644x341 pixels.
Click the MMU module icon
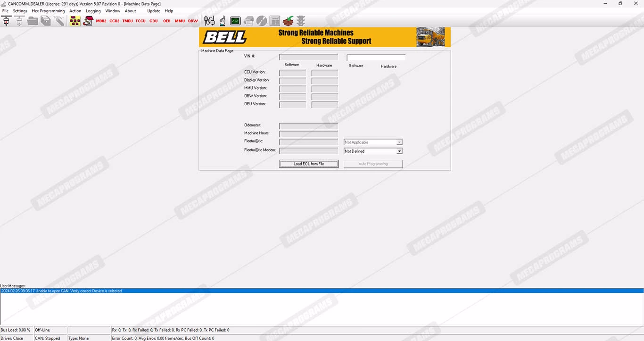click(180, 21)
